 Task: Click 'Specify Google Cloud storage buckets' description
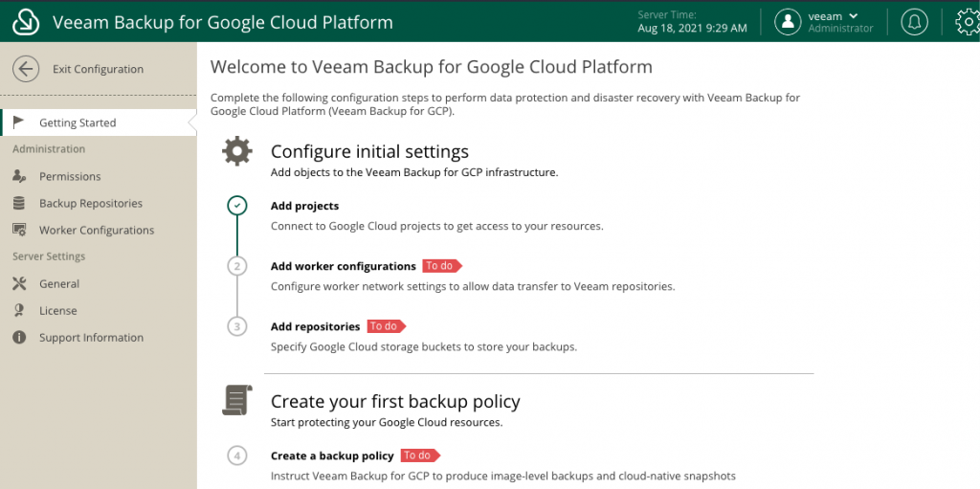tap(424, 346)
